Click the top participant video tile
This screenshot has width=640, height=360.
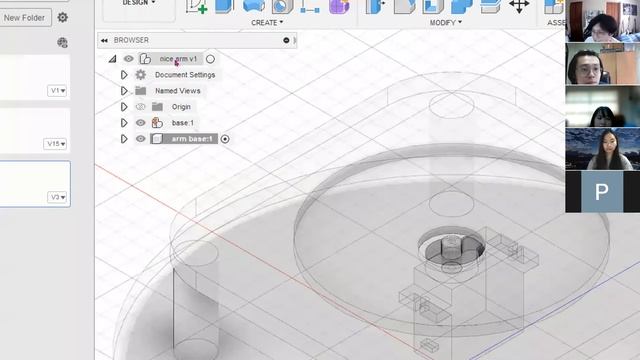tap(603, 20)
